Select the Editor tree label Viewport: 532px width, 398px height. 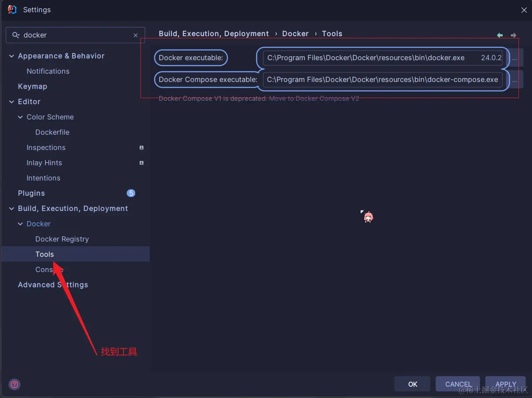(29, 102)
